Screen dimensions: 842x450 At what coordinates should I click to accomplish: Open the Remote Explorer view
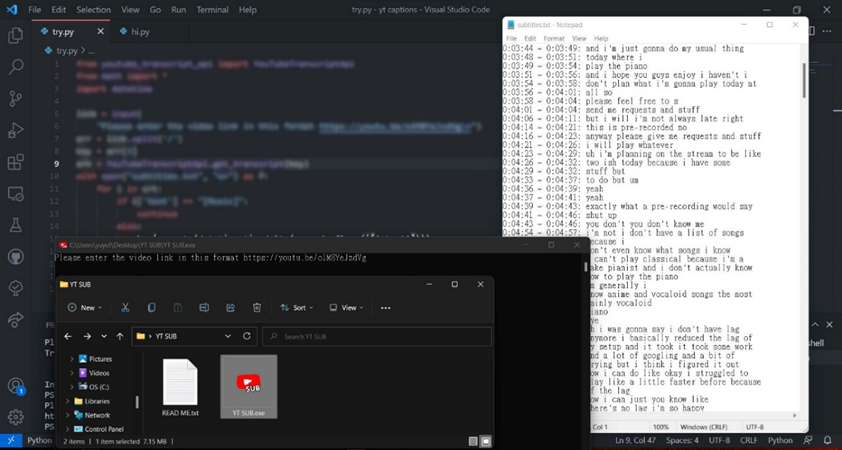tap(16, 193)
